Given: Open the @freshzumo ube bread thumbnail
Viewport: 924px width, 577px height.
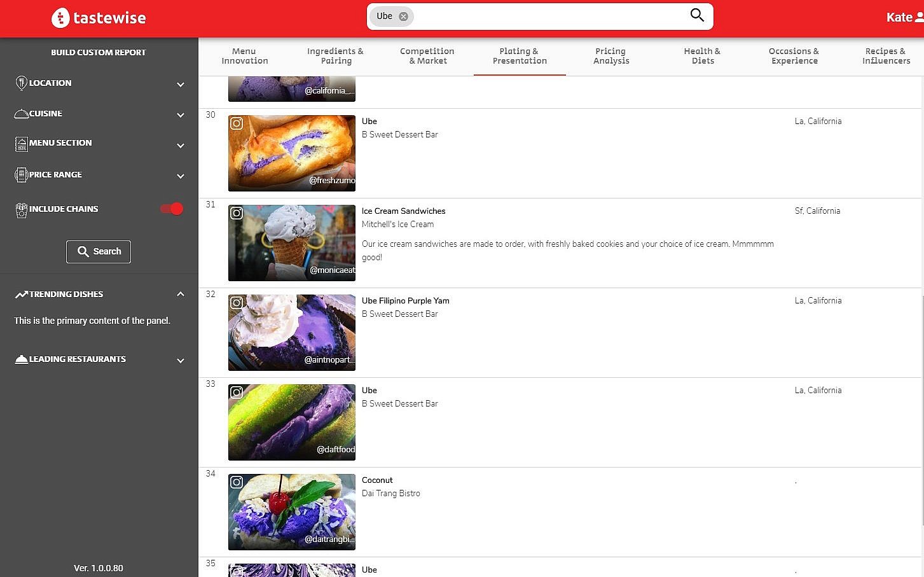Looking at the screenshot, I should pyautogui.click(x=292, y=153).
